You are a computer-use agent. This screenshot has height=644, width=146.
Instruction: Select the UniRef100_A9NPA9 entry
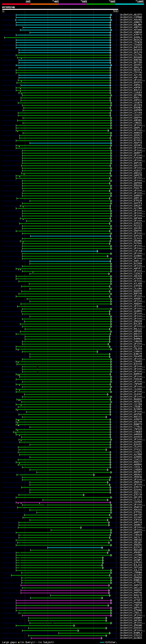tap(131, 32)
